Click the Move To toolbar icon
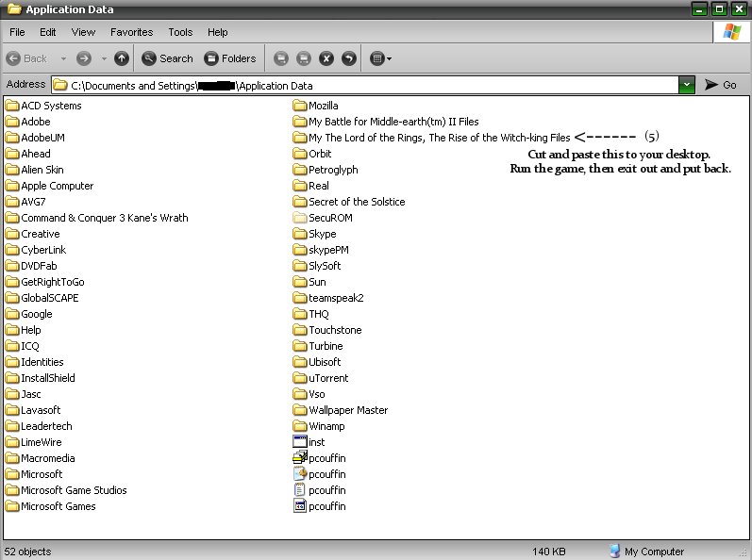The height and width of the screenshot is (560, 752). [281, 58]
